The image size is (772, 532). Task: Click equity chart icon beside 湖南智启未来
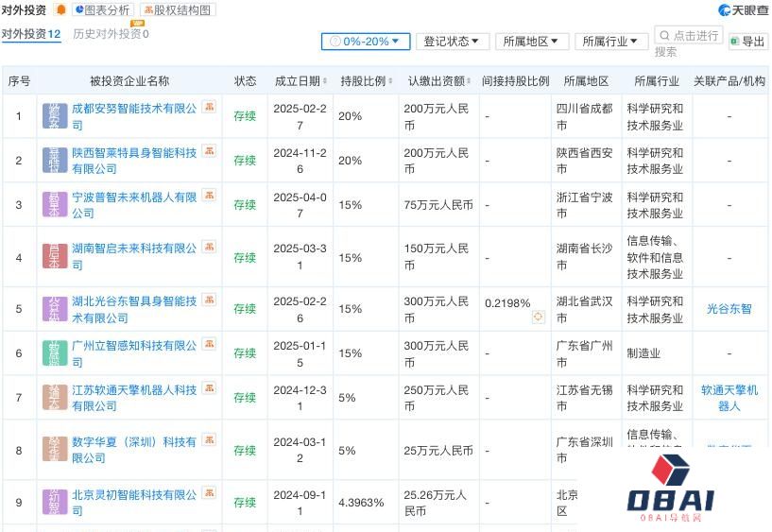209,247
